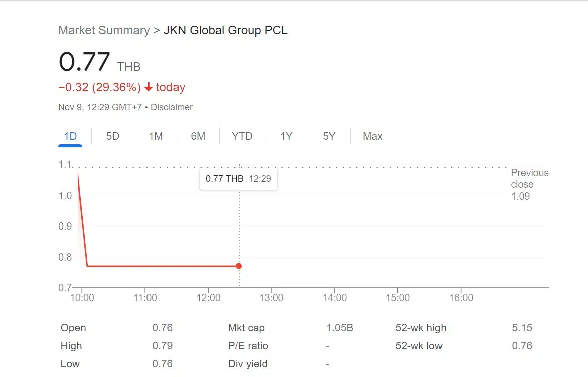Click the P/E ratio label
Viewport: 588px width, 377px height.
tap(248, 346)
